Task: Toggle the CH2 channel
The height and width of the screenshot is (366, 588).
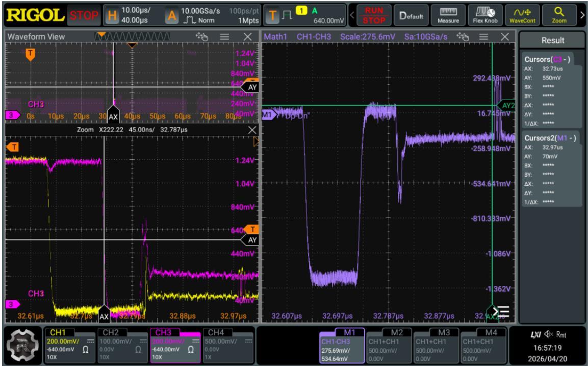Action: tap(122, 346)
